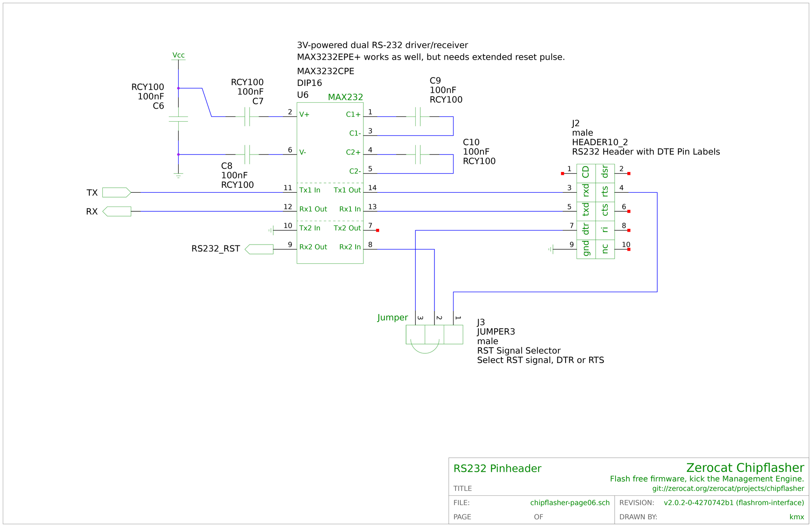The image size is (812, 527).
Task: Click the TX input port symbol
Action: [117, 192]
